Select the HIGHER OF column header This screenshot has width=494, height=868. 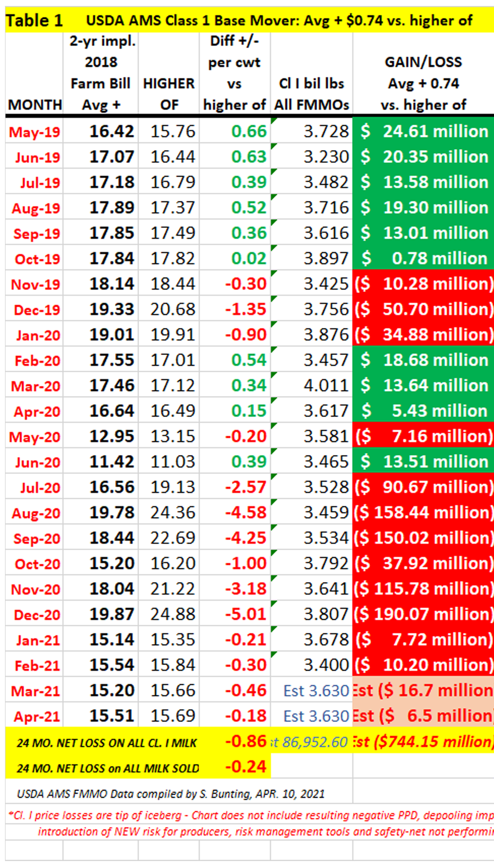[169, 94]
